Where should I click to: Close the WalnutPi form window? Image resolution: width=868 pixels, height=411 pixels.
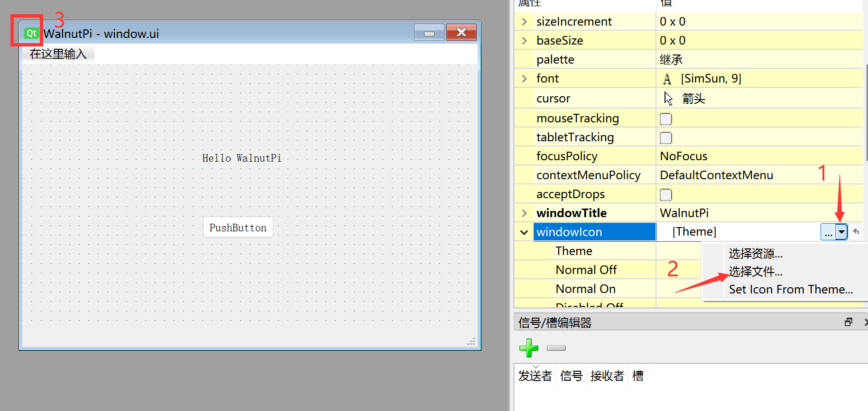[x=462, y=33]
